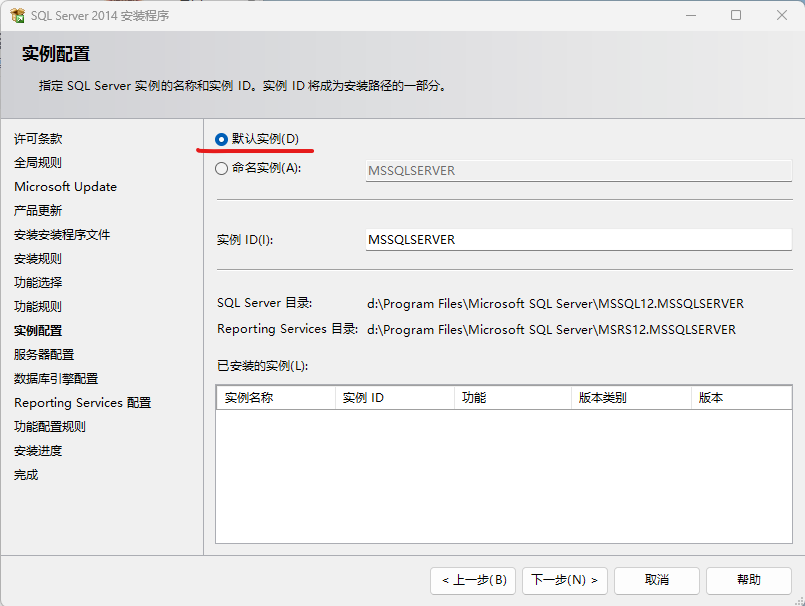Viewport: 805px width, 606px height.
Task: Select the bold 实例配置 sidebar step
Action: (x=38, y=331)
